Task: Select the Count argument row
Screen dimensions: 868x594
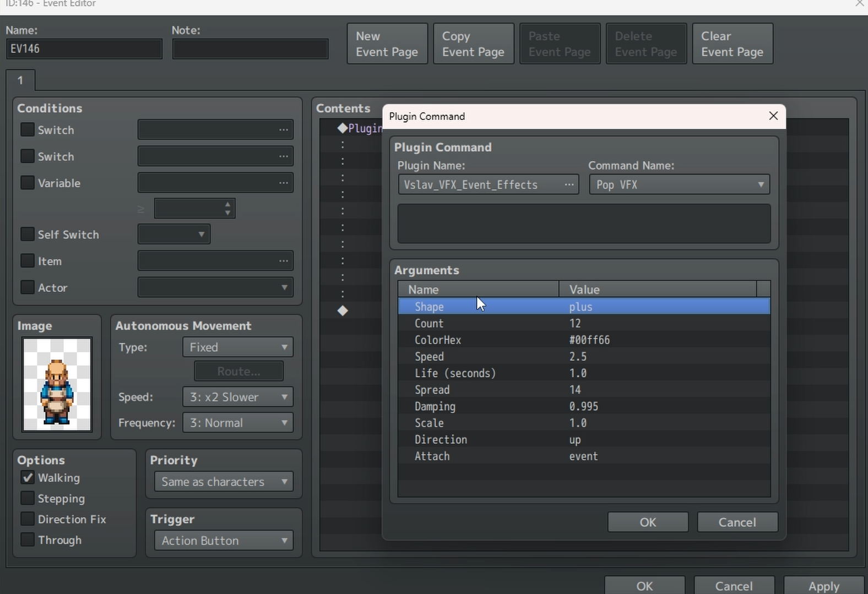Action: 584,323
